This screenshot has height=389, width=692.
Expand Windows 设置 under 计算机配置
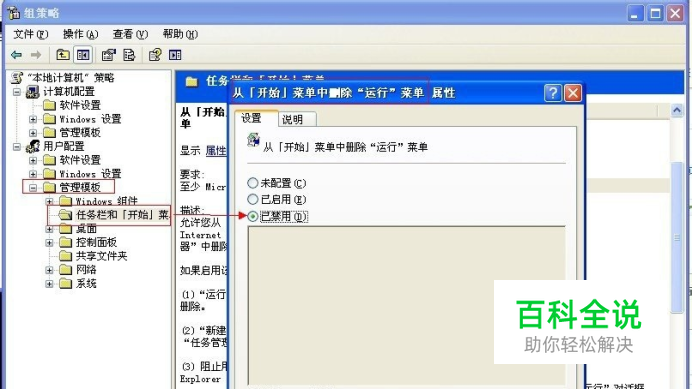point(33,119)
